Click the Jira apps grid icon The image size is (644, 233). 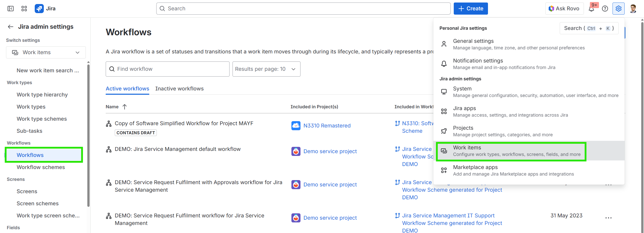(x=444, y=111)
